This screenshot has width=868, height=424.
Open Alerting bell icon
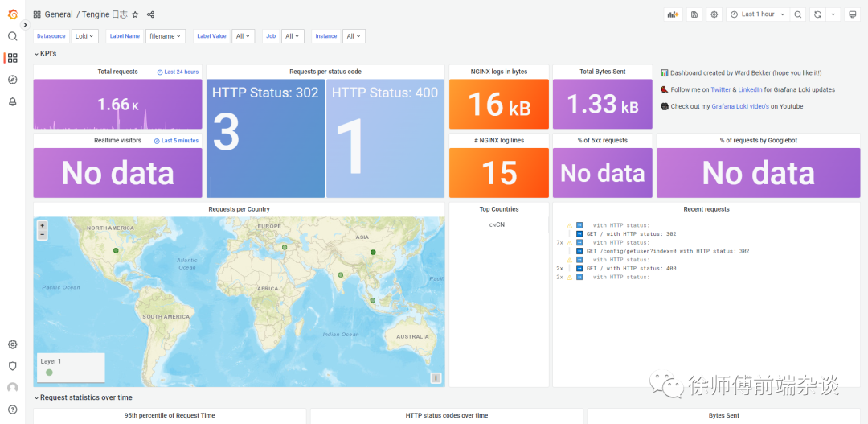coord(13,101)
